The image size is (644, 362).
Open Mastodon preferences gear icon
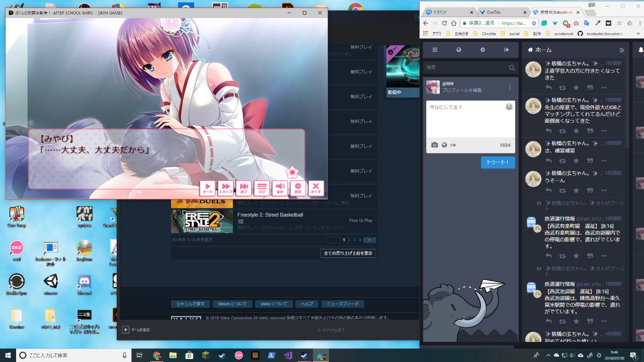point(482,50)
